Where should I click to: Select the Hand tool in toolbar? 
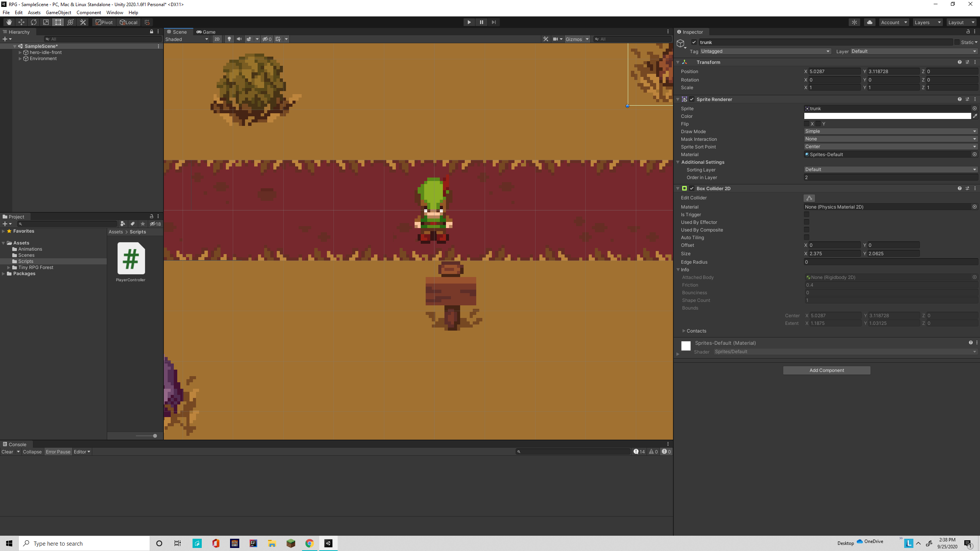[9, 22]
